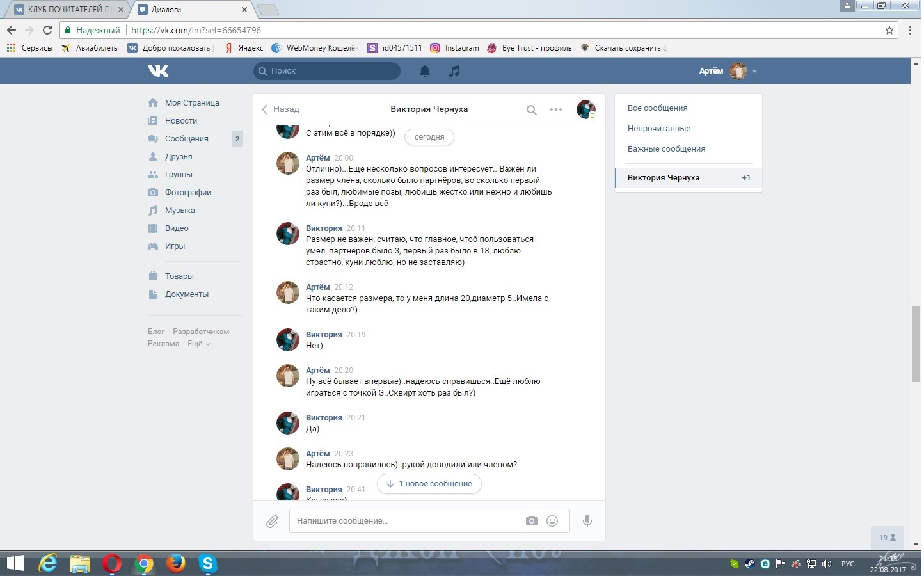
Task: Attach a file with the paperclip icon
Action: pos(272,522)
